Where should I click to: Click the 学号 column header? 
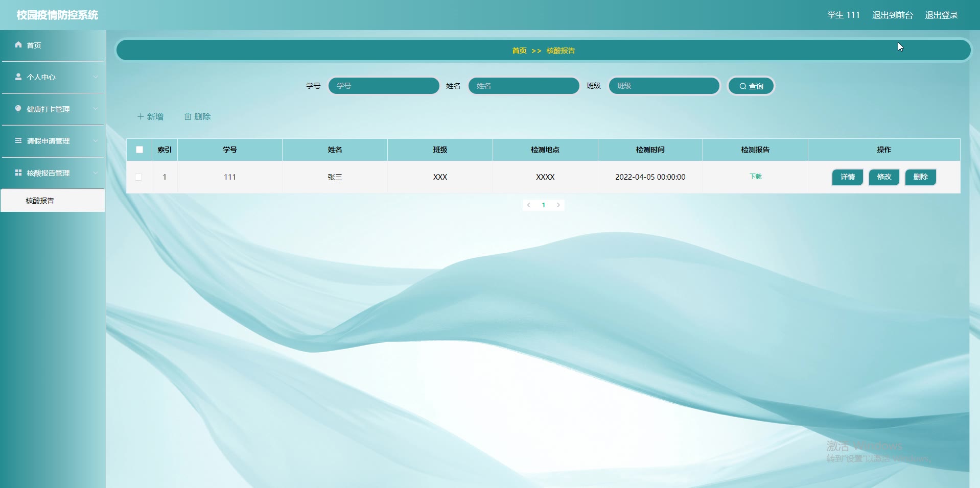coord(230,150)
